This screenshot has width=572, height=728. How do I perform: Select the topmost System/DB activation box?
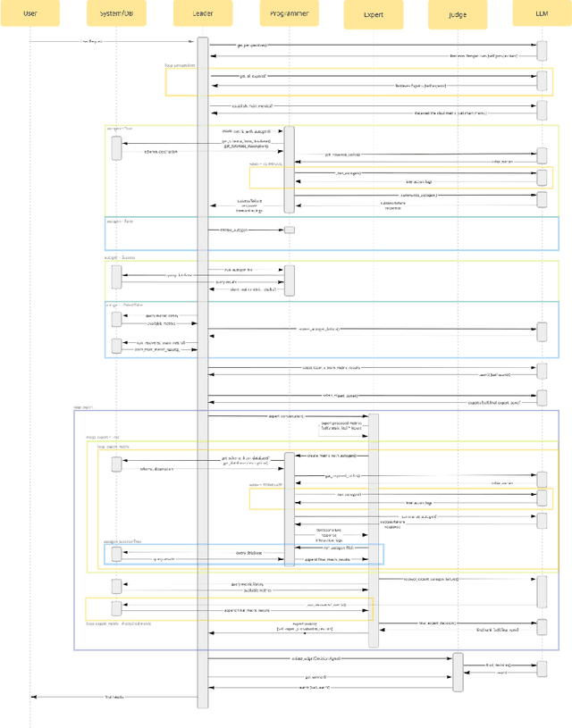[116, 148]
